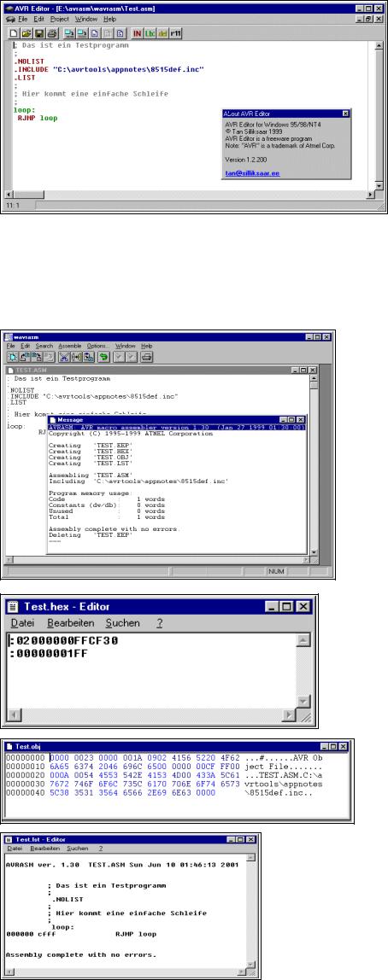Click the yellow def toolbar icon in AVR Editor
Image resolution: width=388 pixels, height=980 pixels.
tap(161, 33)
